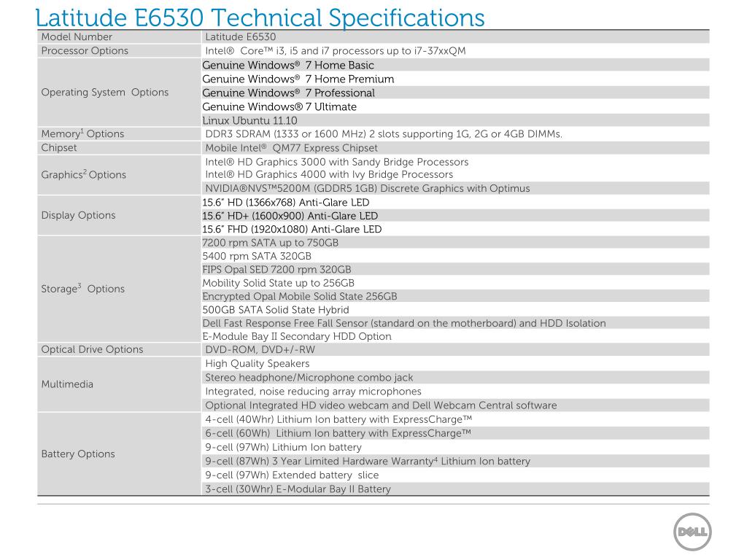Click the 'Processor Options' label
Viewport: 747px width, 560px height.
pyautogui.click(x=85, y=50)
